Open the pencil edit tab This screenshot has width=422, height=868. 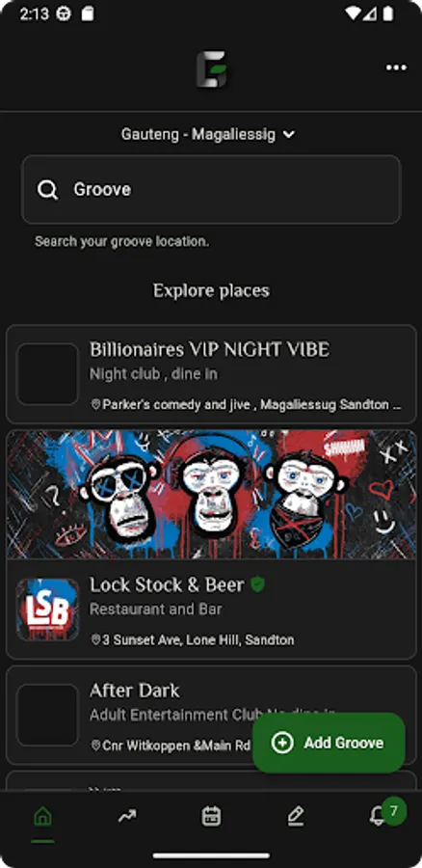click(296, 816)
